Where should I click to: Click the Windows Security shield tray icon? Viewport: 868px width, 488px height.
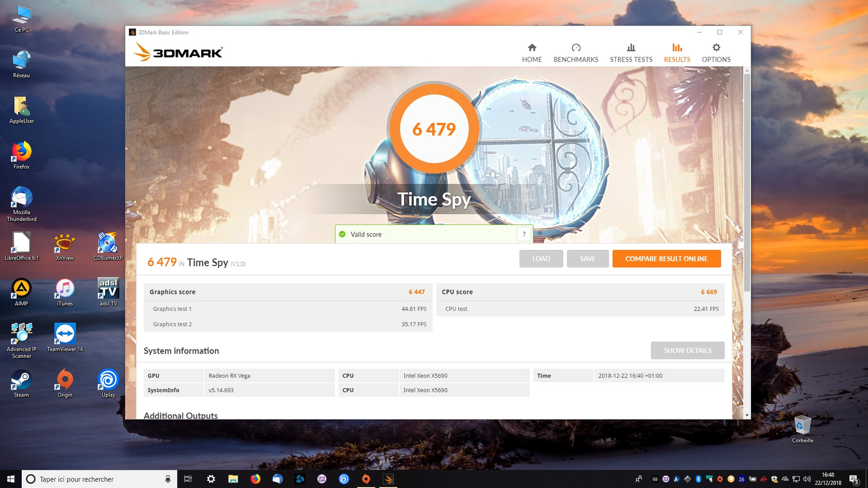pyautogui.click(x=774, y=479)
